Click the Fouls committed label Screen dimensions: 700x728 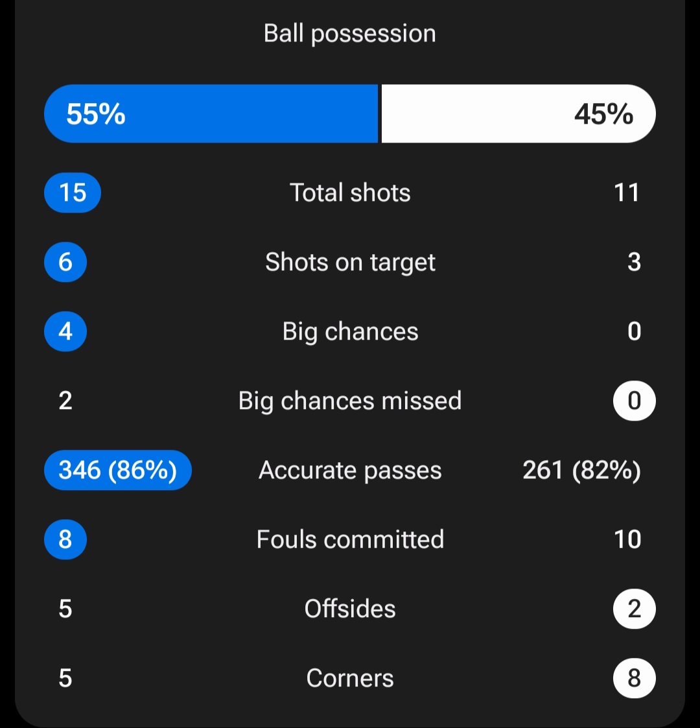tap(350, 539)
